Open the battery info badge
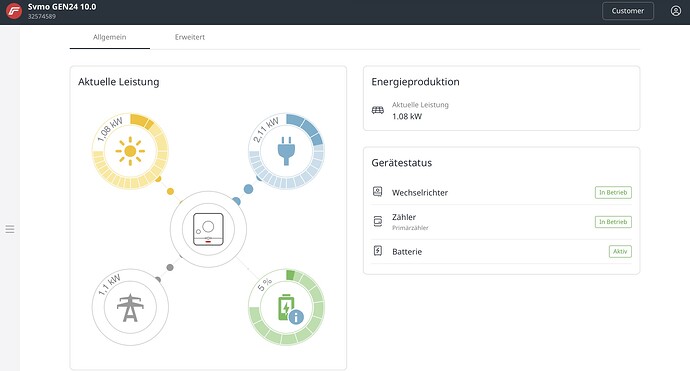 [296, 317]
